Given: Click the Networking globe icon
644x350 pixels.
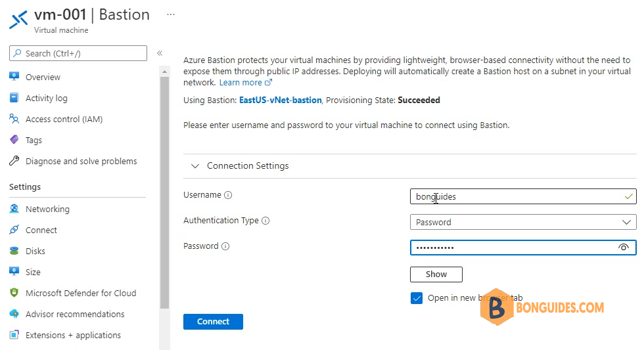Looking at the screenshot, I should pyautogui.click(x=14, y=208).
